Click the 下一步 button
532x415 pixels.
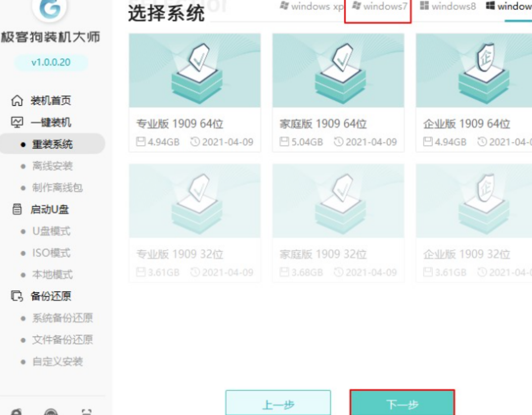click(402, 403)
